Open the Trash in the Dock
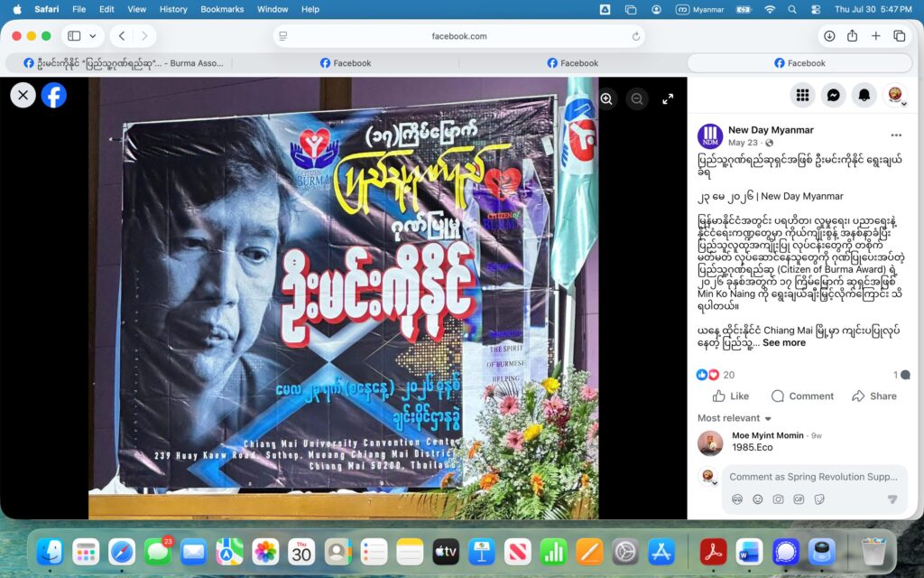The height and width of the screenshot is (578, 924). click(873, 552)
